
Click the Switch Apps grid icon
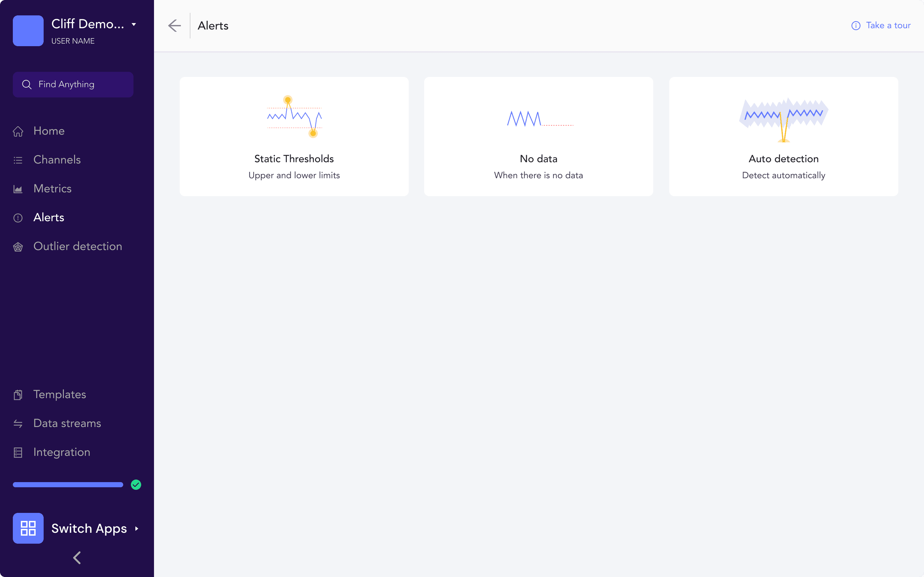coord(28,528)
